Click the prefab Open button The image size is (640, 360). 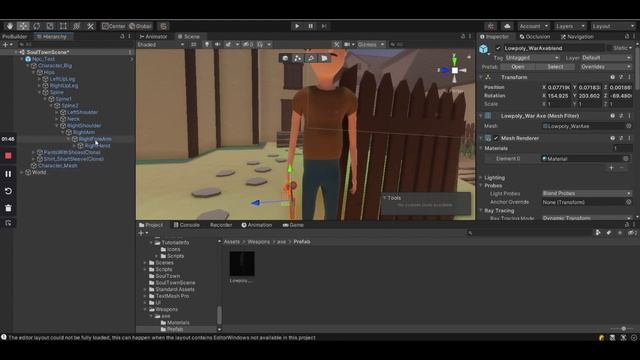point(518,67)
